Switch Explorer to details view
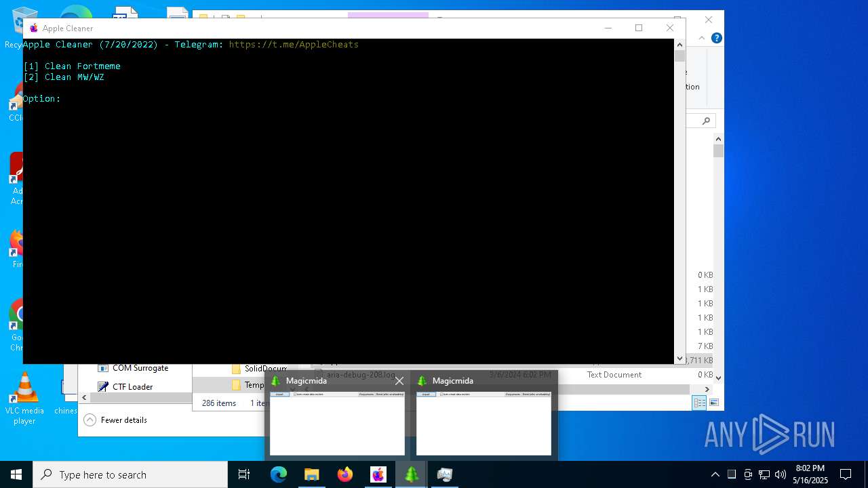The image size is (868, 488). [x=699, y=403]
